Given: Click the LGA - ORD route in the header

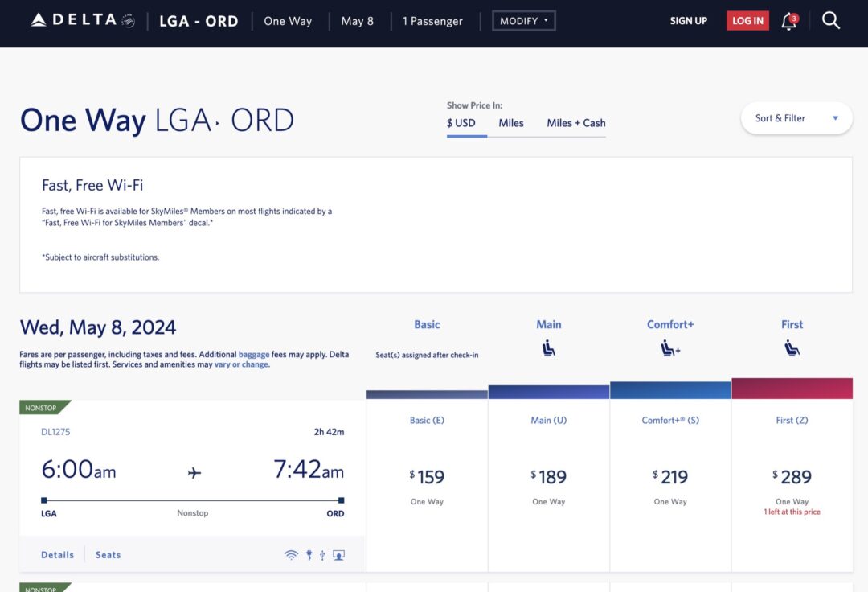Looking at the screenshot, I should coord(199,21).
